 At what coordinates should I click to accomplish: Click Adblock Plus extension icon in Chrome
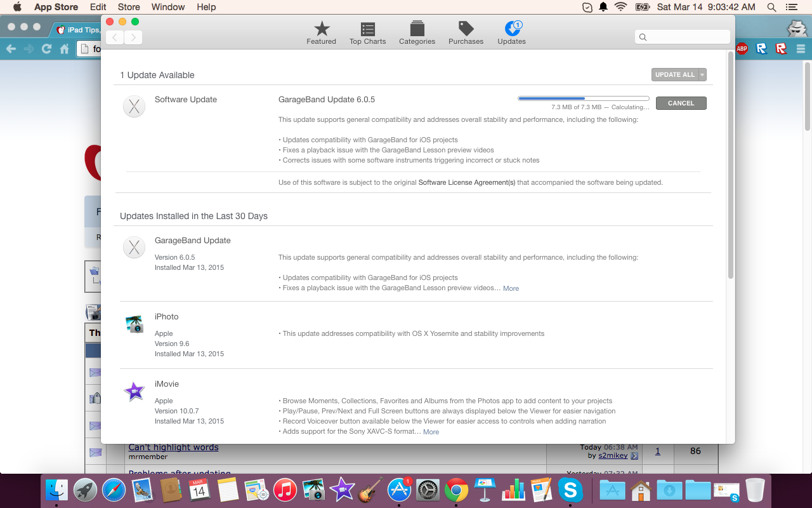click(x=742, y=48)
